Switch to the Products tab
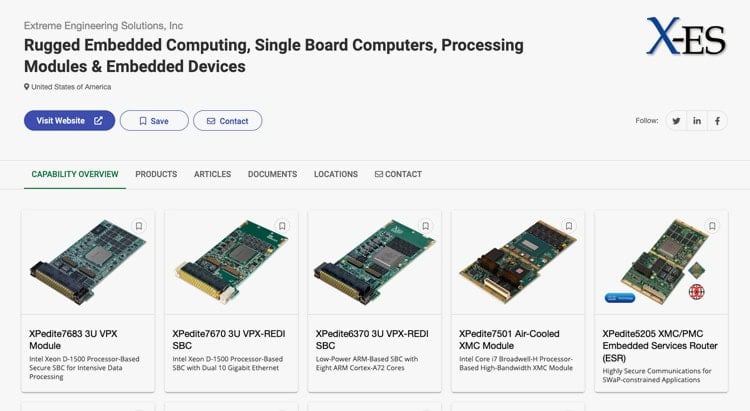The height and width of the screenshot is (411, 750). [x=156, y=174]
